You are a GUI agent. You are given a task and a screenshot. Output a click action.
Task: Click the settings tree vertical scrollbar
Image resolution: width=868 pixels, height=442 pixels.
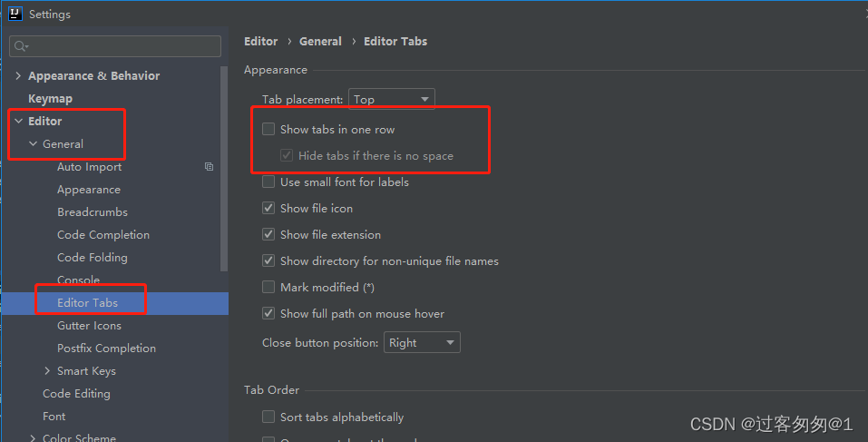click(224, 169)
